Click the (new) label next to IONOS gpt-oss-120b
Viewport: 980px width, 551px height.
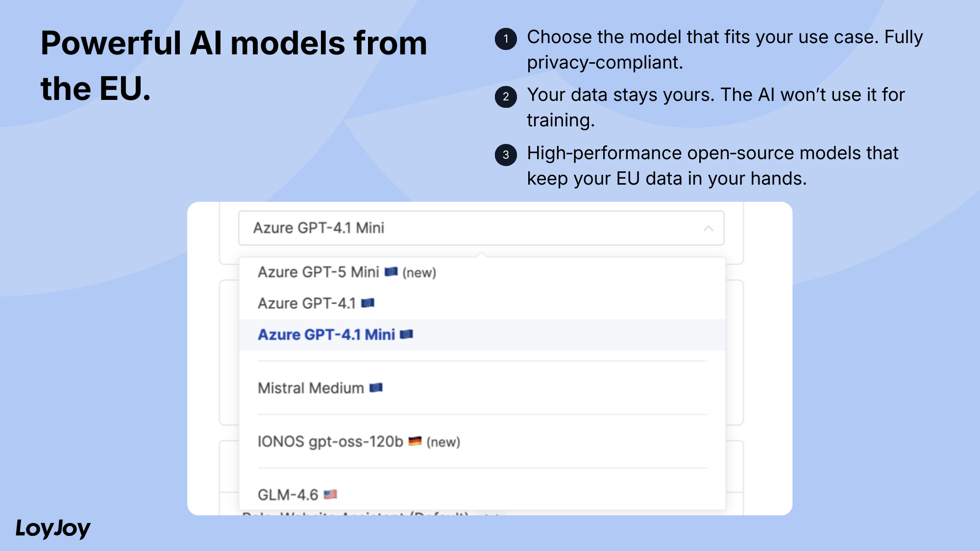[x=443, y=442]
